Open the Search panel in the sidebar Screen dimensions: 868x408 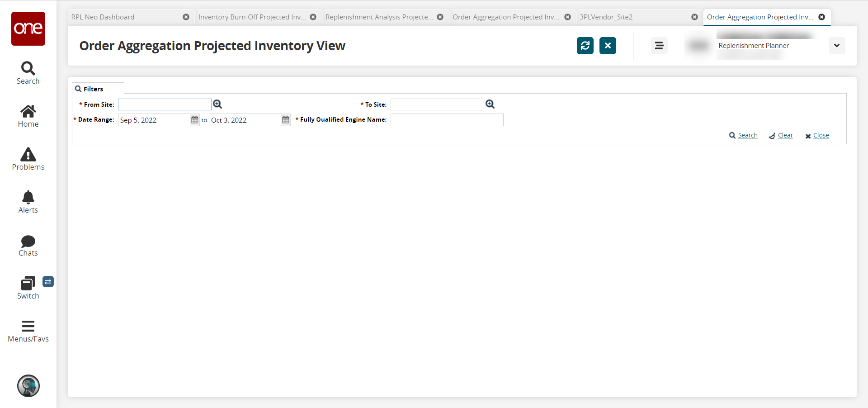pos(28,73)
